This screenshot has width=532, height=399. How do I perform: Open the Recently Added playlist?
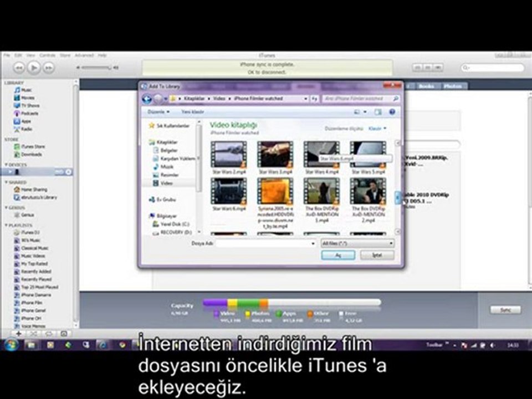tap(33, 272)
